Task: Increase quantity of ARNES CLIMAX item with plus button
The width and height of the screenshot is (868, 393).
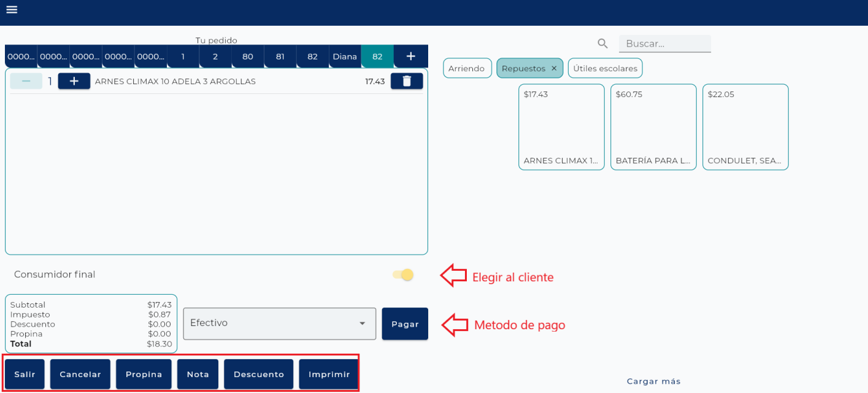Action: (x=74, y=81)
